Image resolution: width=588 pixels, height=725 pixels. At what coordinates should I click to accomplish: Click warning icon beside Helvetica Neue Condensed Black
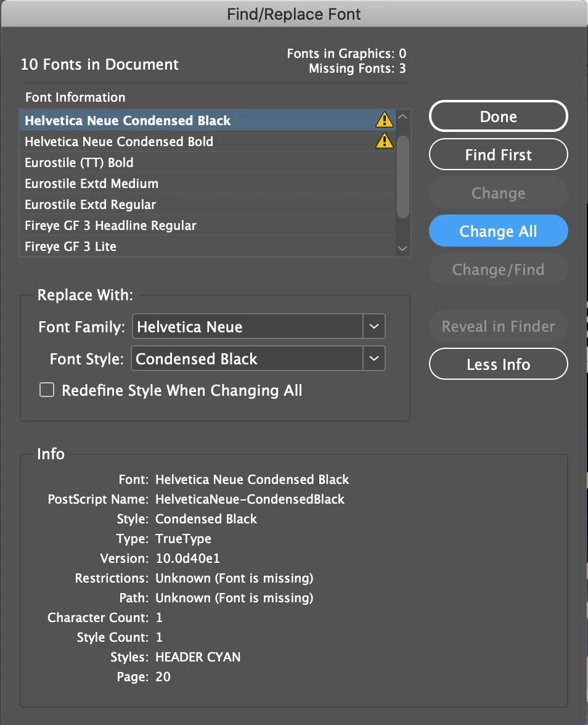pos(384,120)
